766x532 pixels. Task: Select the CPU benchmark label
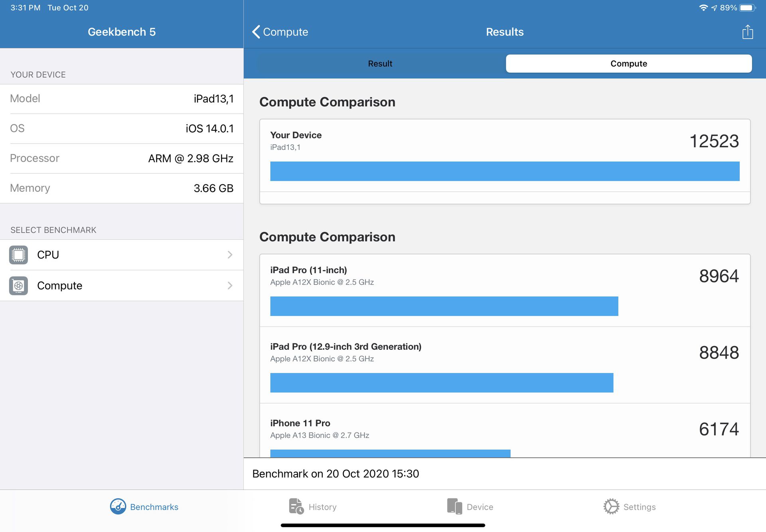pyautogui.click(x=48, y=255)
